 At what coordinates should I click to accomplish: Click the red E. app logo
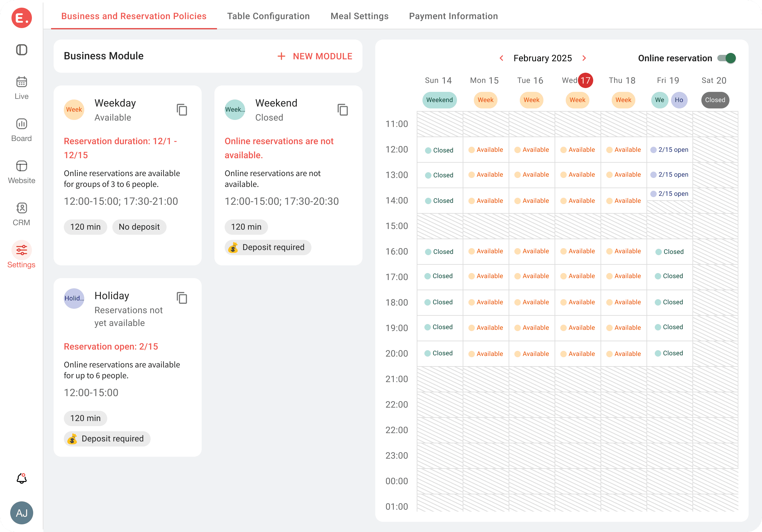[x=22, y=18]
